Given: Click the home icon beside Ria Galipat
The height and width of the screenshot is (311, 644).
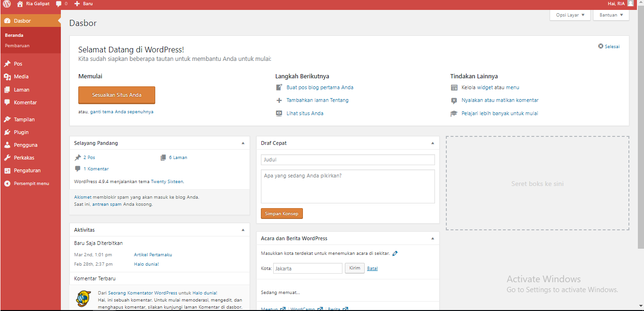Looking at the screenshot, I should coord(20,4).
